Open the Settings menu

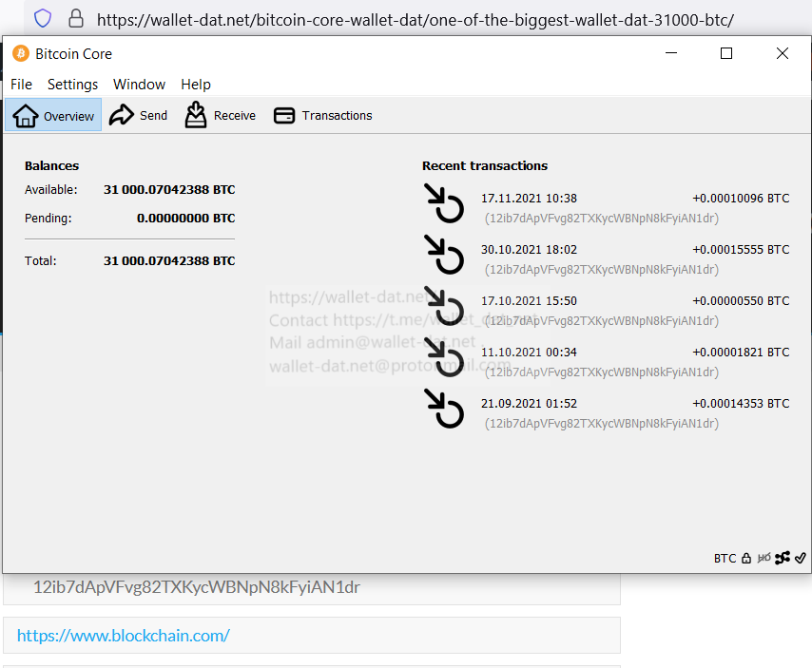coord(72,85)
